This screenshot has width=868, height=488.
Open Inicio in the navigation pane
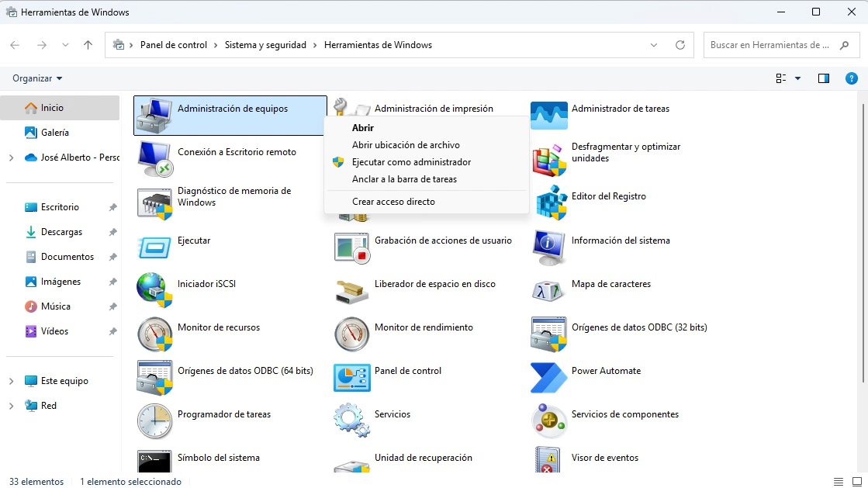coord(60,108)
